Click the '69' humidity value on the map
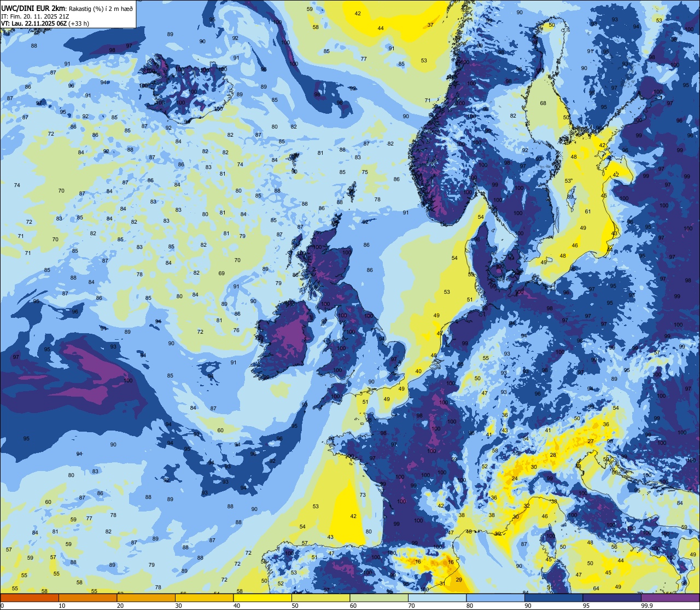 click(x=221, y=274)
